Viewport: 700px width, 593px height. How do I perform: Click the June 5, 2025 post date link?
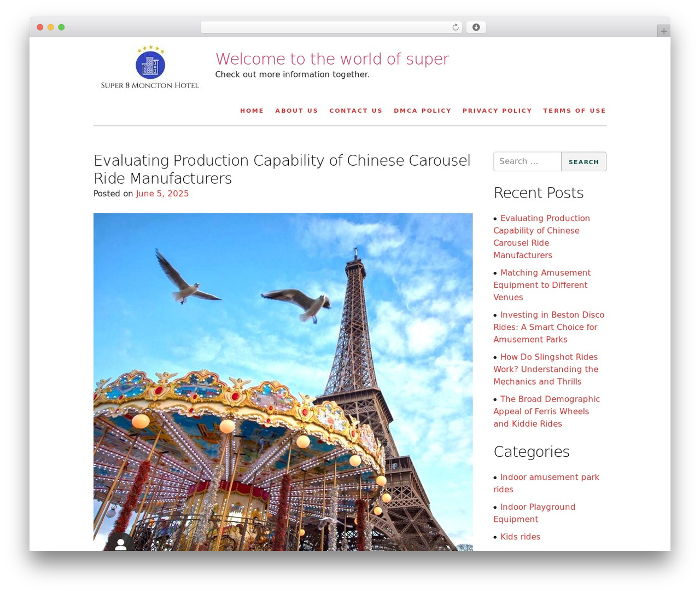(162, 194)
